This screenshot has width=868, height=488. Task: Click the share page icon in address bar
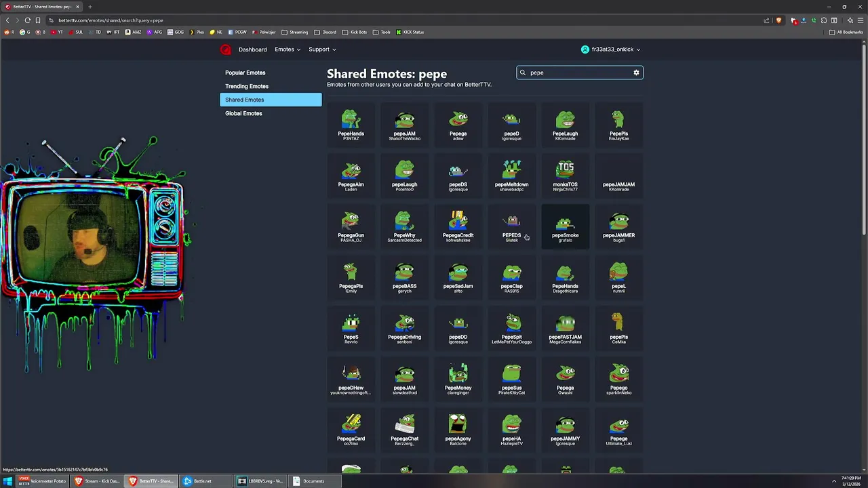tap(767, 20)
